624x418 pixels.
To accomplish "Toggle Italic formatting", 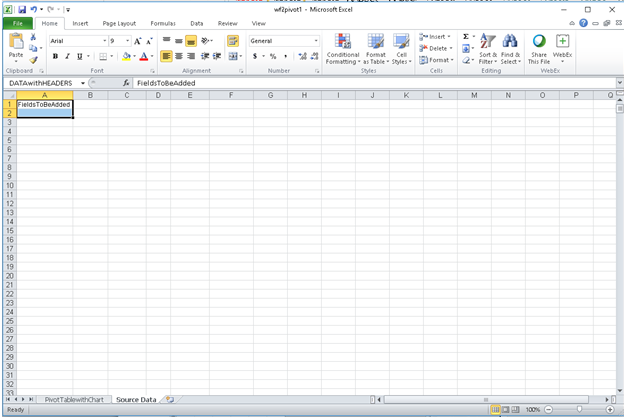I will point(67,57).
